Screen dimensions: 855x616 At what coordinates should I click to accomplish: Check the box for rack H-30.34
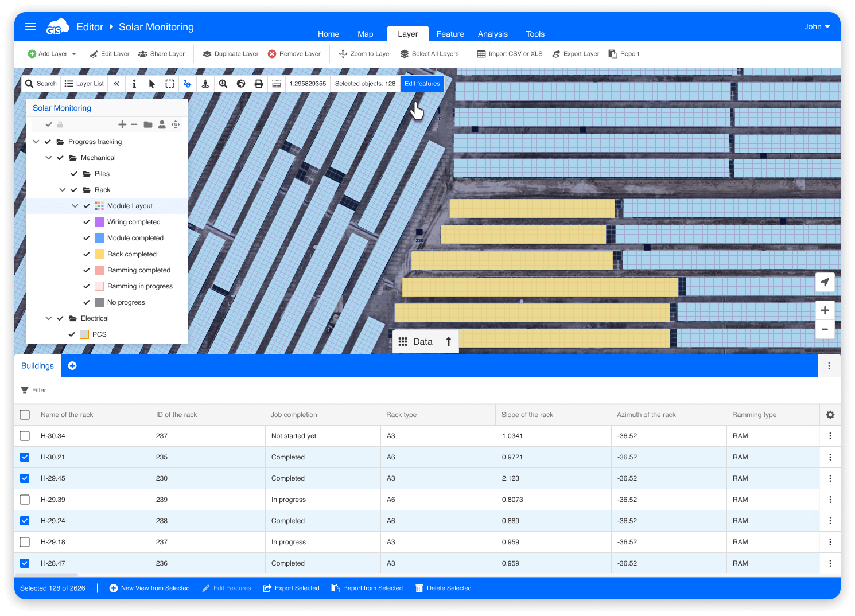(25, 436)
